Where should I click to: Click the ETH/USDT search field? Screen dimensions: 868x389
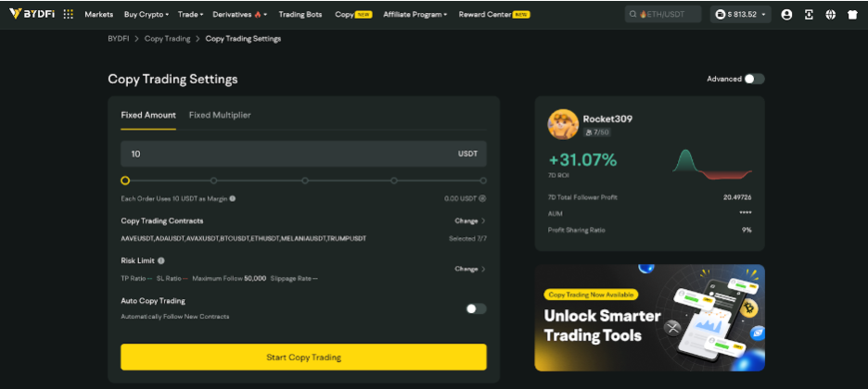(x=663, y=15)
